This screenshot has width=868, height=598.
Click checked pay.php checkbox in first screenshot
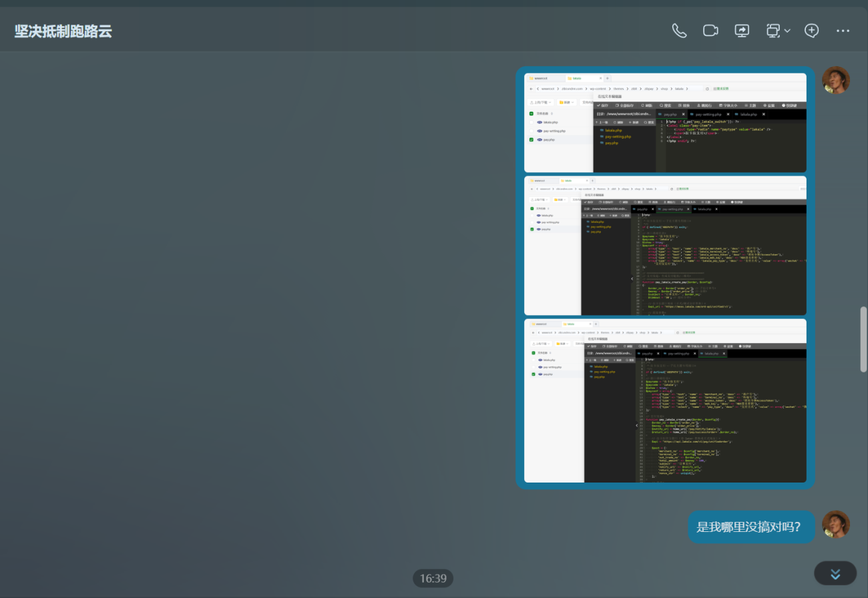pos(531,140)
